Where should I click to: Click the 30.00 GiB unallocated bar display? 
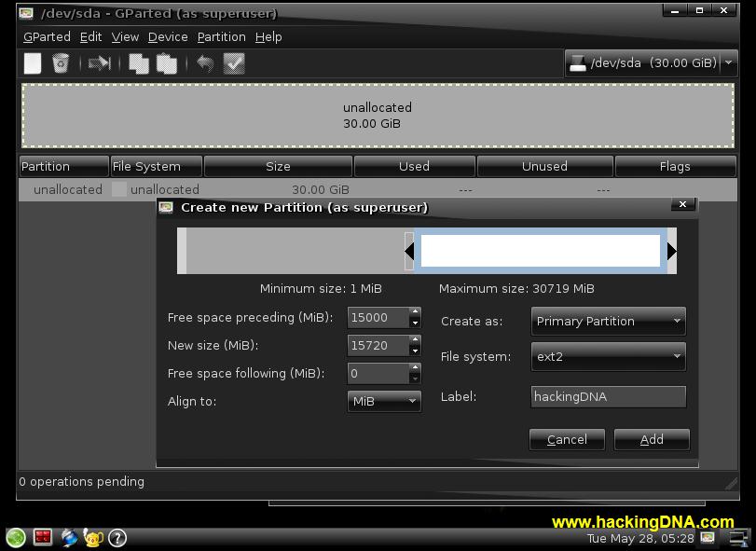[377, 116]
